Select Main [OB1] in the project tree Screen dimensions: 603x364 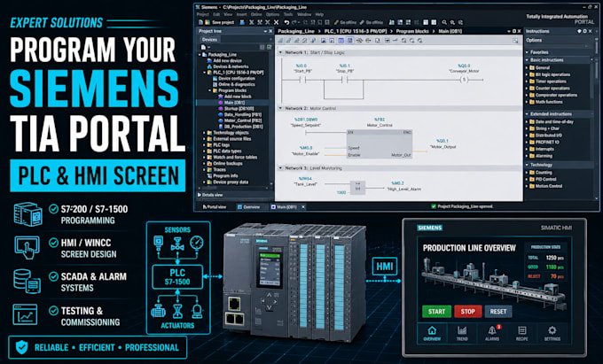click(234, 103)
